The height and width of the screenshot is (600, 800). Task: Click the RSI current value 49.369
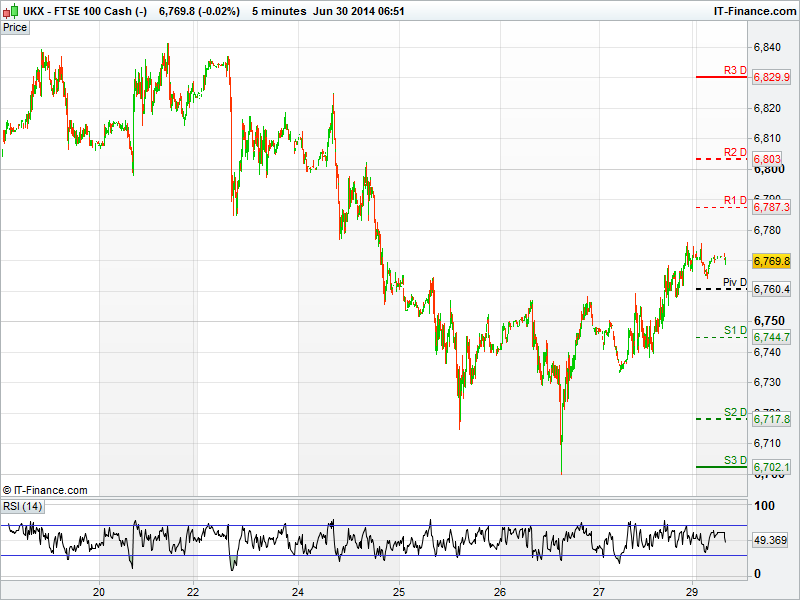[x=771, y=540]
